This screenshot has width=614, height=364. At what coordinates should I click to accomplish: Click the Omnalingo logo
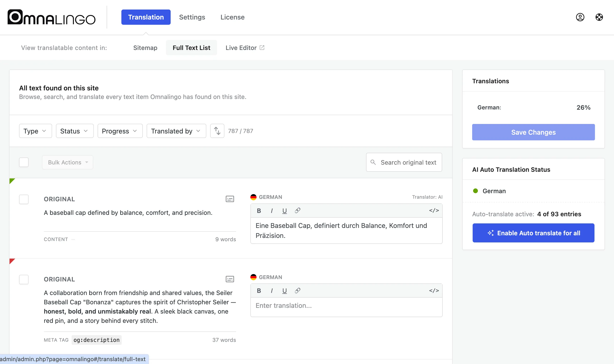[51, 17]
